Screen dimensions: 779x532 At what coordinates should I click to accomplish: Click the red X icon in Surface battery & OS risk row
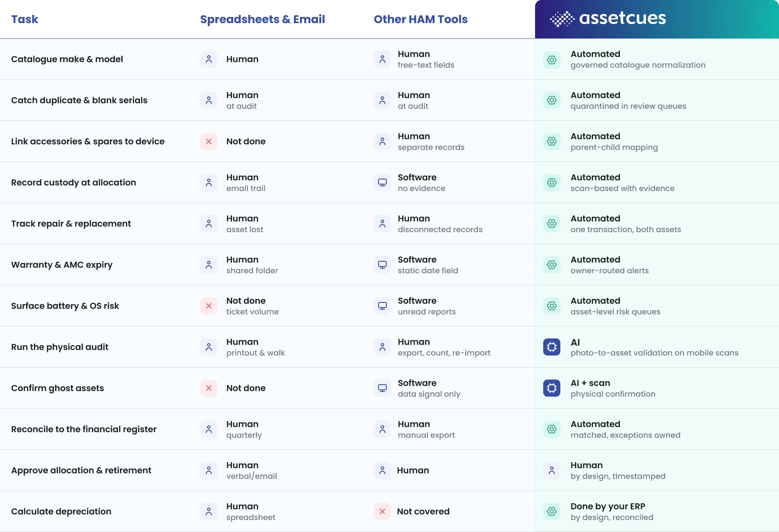click(209, 306)
